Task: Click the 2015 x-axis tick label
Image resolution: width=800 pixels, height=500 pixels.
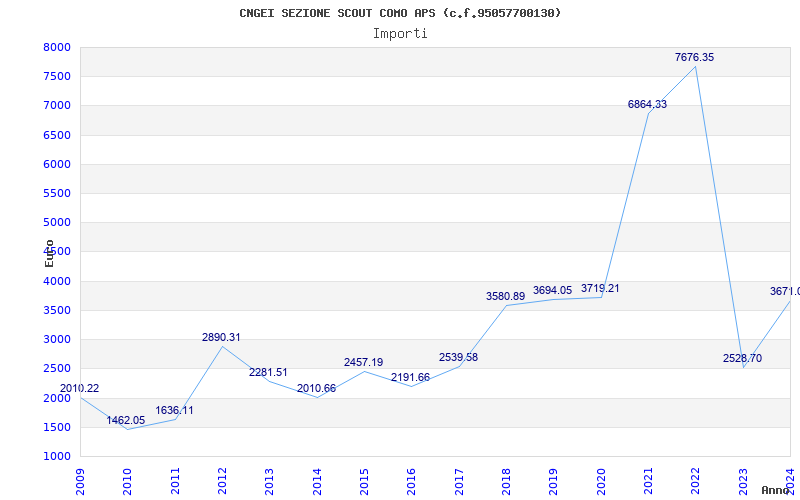Action: click(364, 481)
